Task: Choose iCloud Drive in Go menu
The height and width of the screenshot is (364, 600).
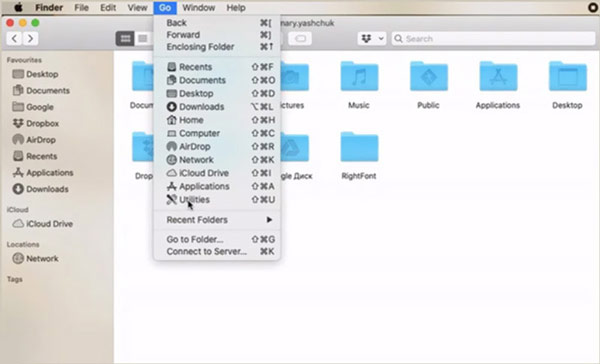Action: (217, 173)
